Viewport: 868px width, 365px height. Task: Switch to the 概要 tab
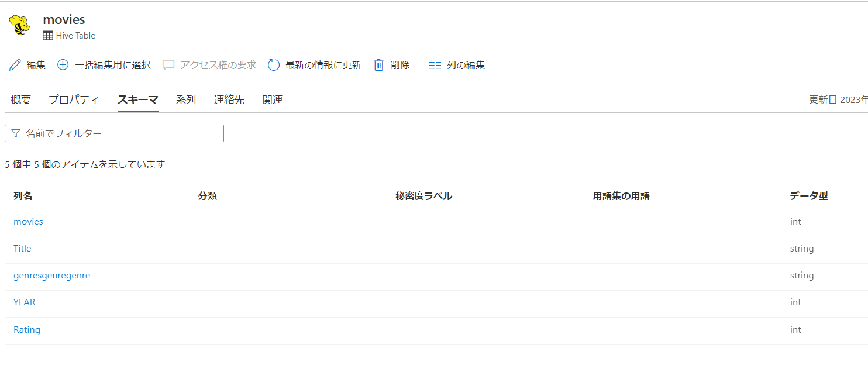click(x=20, y=99)
